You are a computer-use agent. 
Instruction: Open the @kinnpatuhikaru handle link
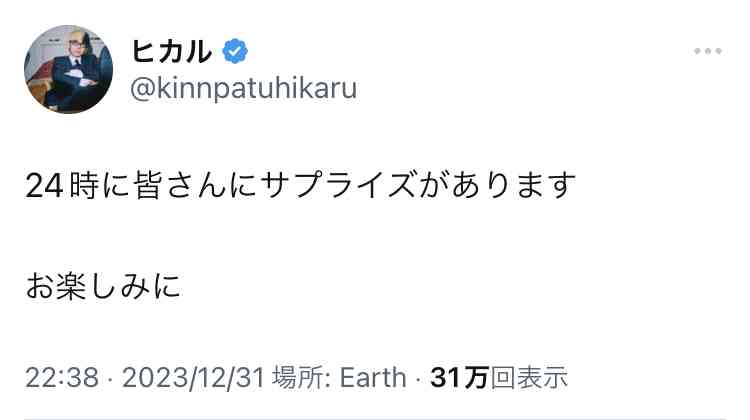pos(243,88)
